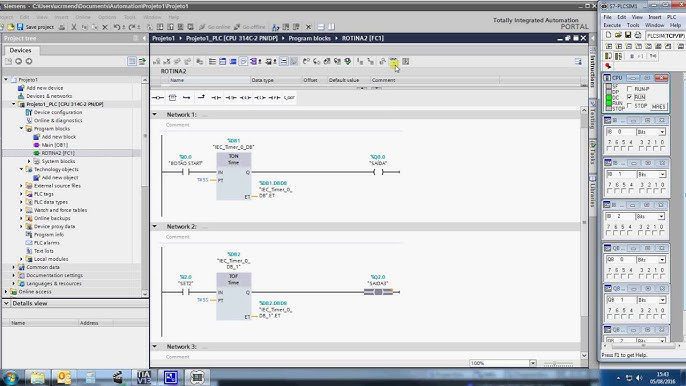
Task: Click the Save project toolbar icon
Action: point(20,27)
